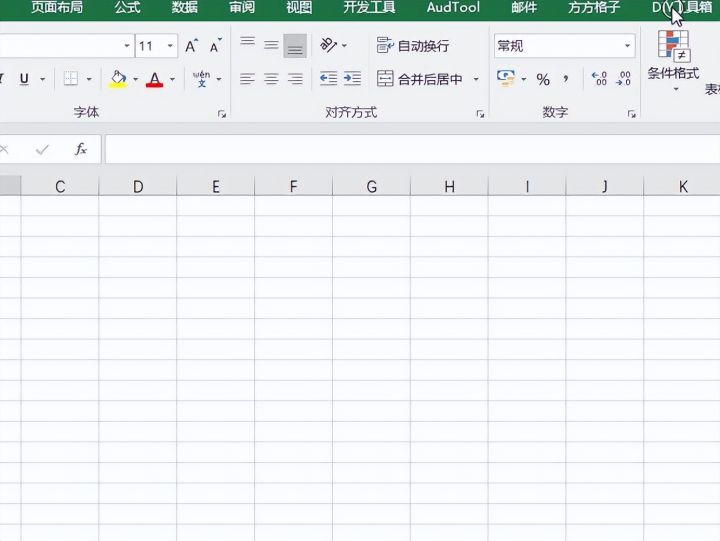Select column C header
720x541 pixels.
pos(60,186)
